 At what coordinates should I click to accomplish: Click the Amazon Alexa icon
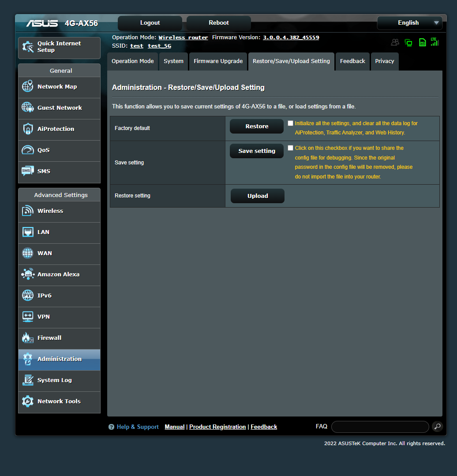28,274
